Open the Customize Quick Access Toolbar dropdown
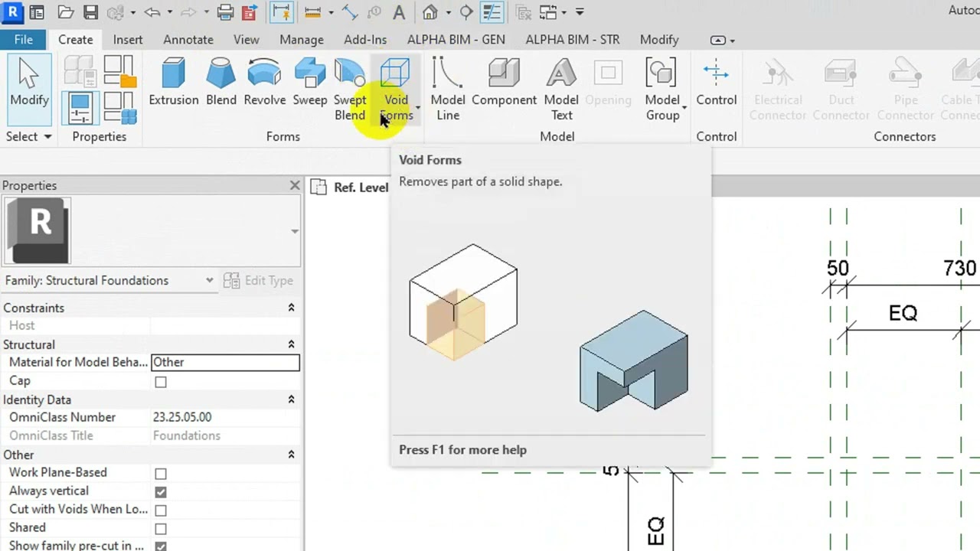 point(580,12)
